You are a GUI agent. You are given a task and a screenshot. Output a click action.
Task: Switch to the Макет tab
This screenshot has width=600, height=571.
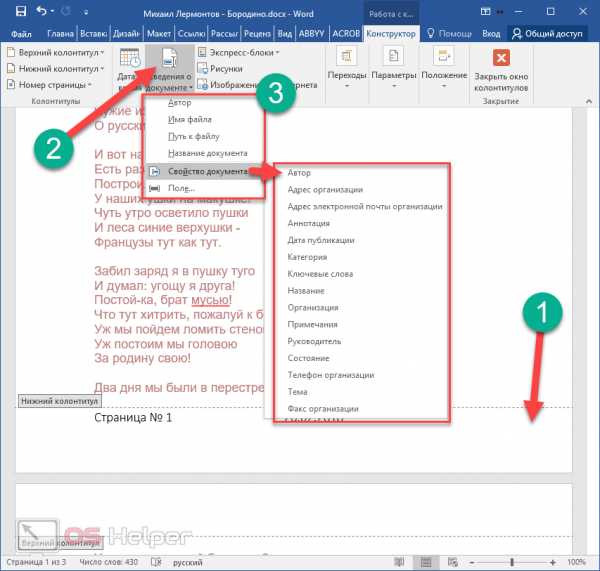coord(159,34)
